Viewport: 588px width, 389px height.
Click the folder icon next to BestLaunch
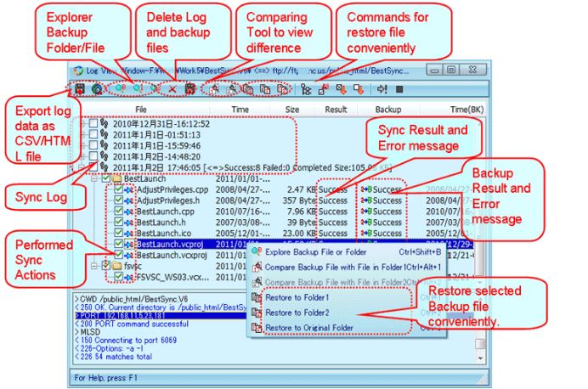point(116,179)
